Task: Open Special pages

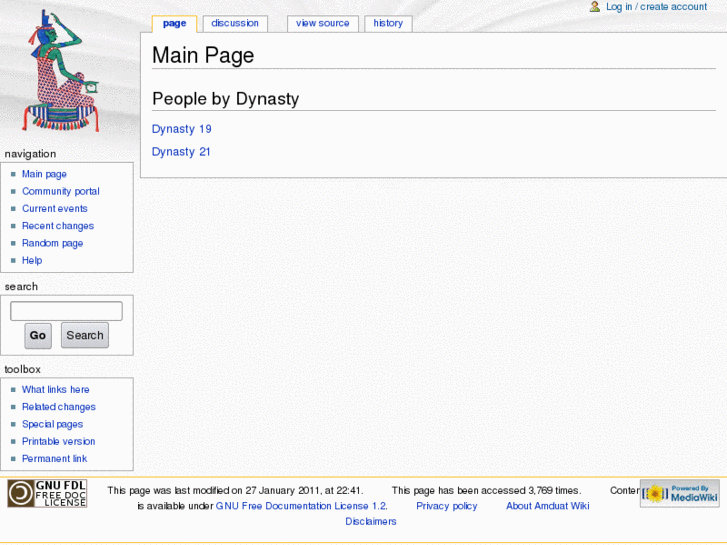Action: click(x=52, y=424)
